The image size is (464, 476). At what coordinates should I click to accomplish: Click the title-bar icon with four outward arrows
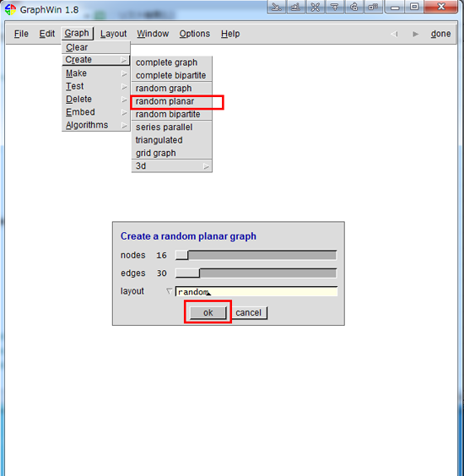point(316,7)
